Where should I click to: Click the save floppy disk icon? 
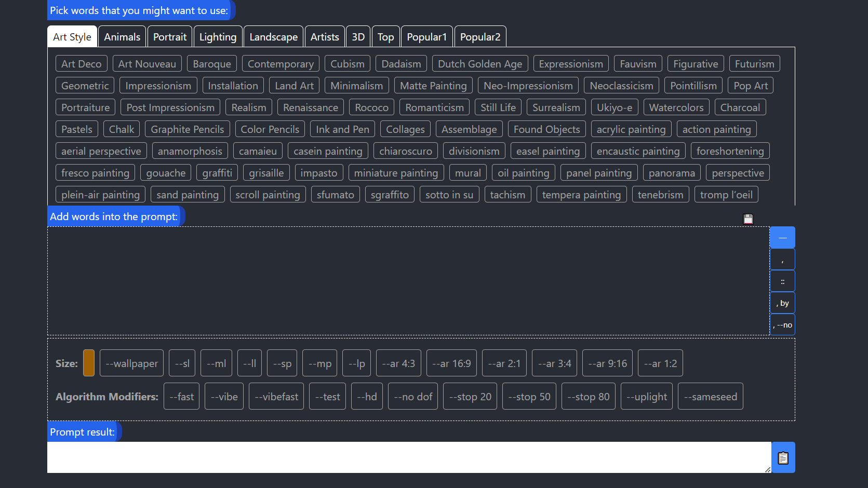click(748, 219)
